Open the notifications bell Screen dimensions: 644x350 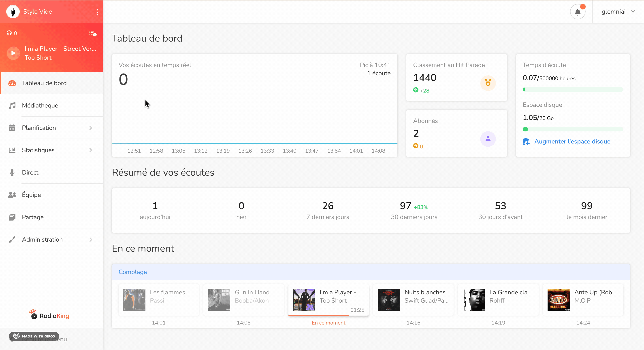[x=578, y=12]
